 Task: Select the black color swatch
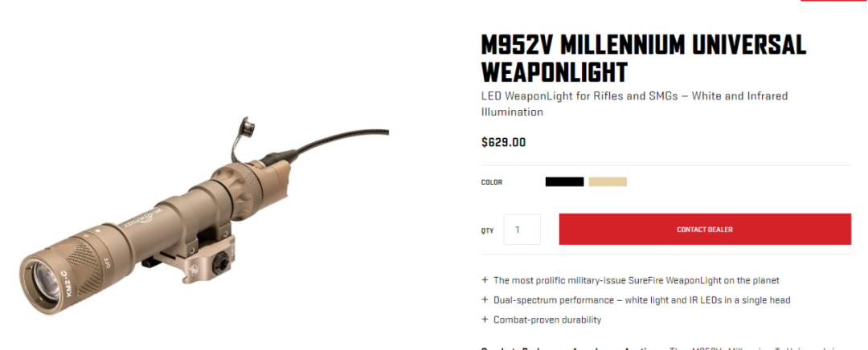[564, 182]
